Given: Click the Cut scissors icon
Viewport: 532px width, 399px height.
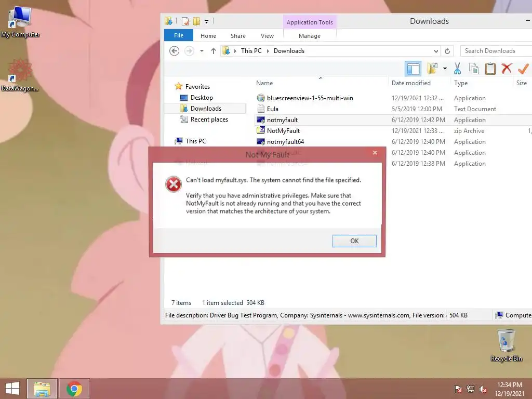Looking at the screenshot, I should pyautogui.click(x=457, y=69).
